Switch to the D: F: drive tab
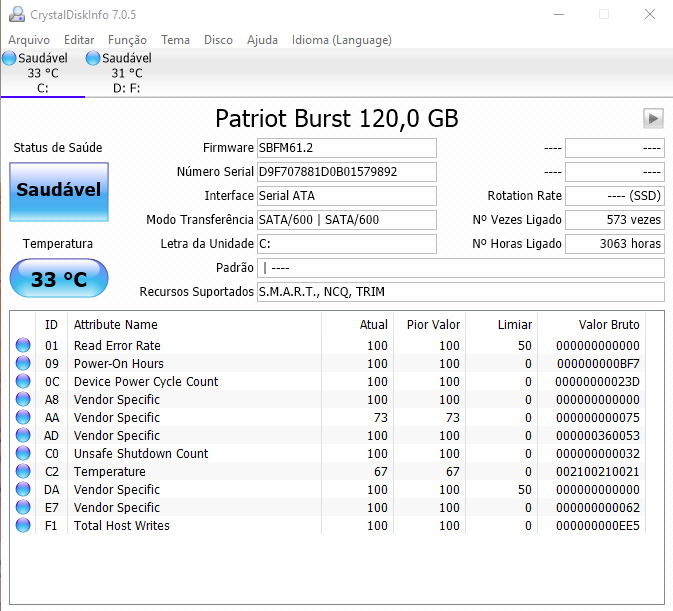The width and height of the screenshot is (673, 611). coord(127,73)
